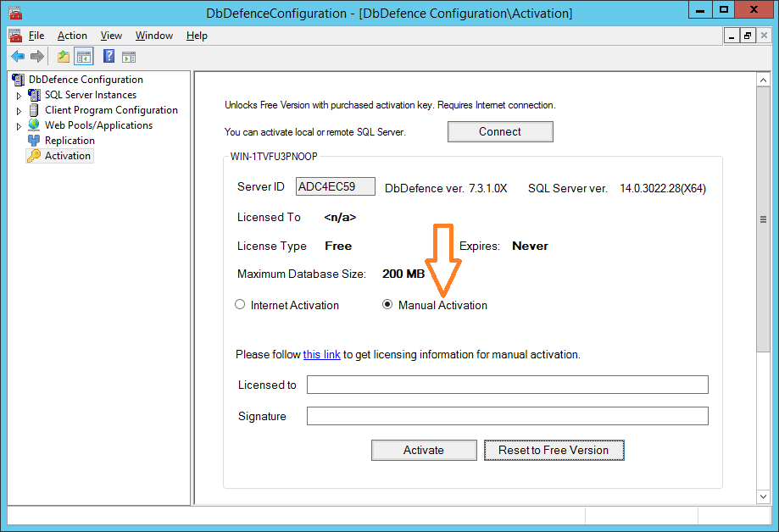The width and height of the screenshot is (779, 532).
Task: Select Internet Activation radio button
Action: [240, 305]
